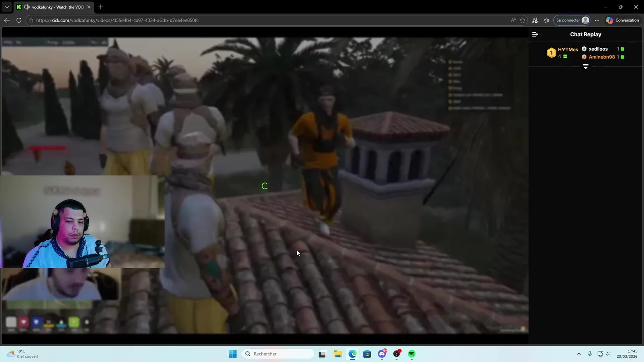Click the Rechercher taskbar search box

[278, 354]
